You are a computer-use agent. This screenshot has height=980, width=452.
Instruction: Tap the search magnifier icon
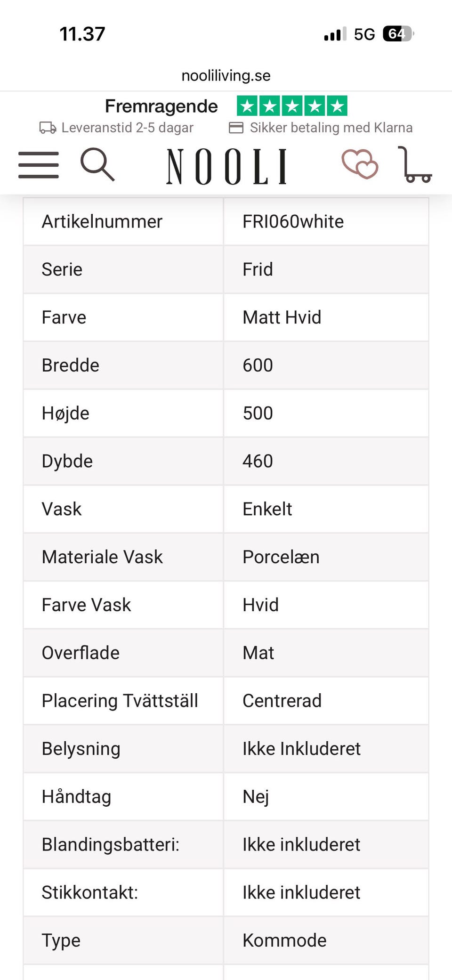(x=97, y=164)
